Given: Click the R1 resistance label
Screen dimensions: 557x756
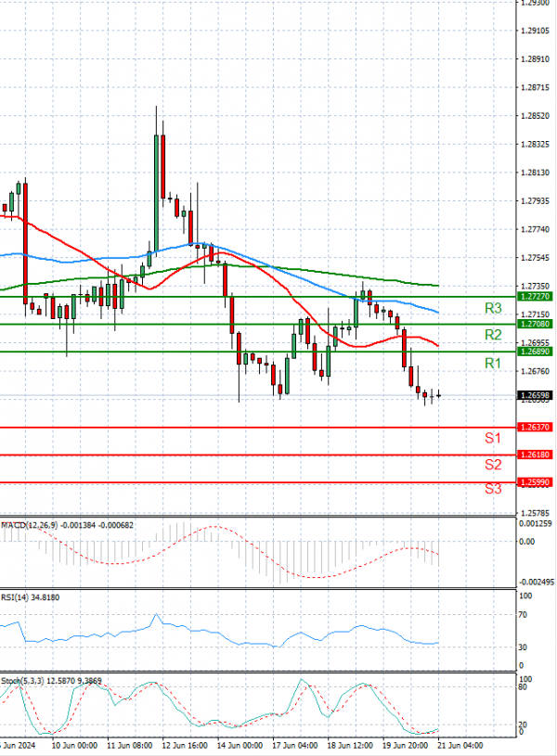Looking at the screenshot, I should (493, 364).
